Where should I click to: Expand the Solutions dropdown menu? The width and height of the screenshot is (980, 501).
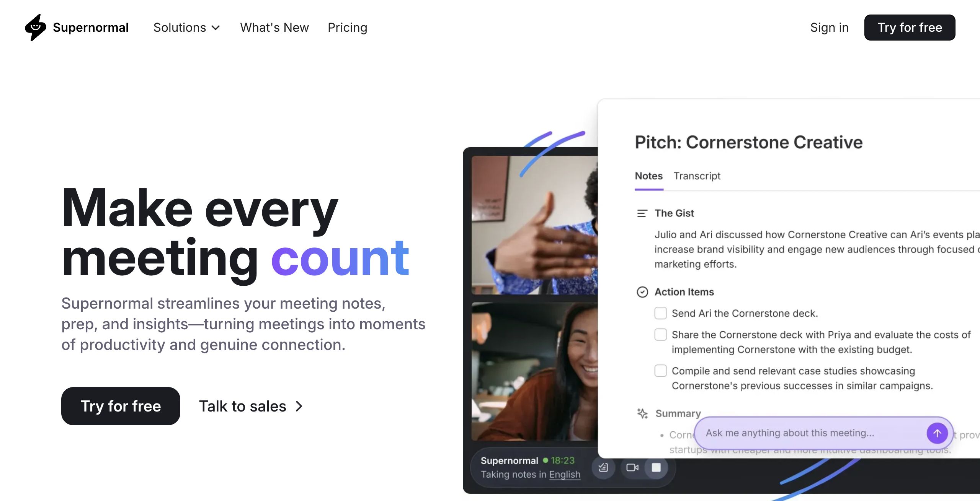(x=186, y=28)
